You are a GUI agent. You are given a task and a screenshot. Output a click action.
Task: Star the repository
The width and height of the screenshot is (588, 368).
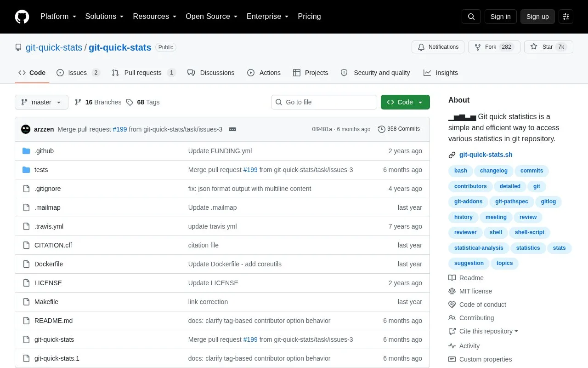point(548,47)
